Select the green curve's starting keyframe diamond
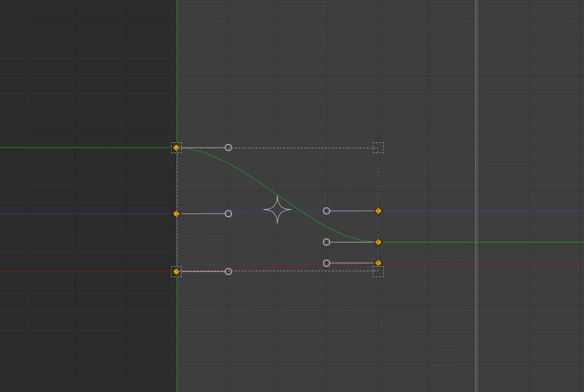584x392 pixels. pos(177,148)
